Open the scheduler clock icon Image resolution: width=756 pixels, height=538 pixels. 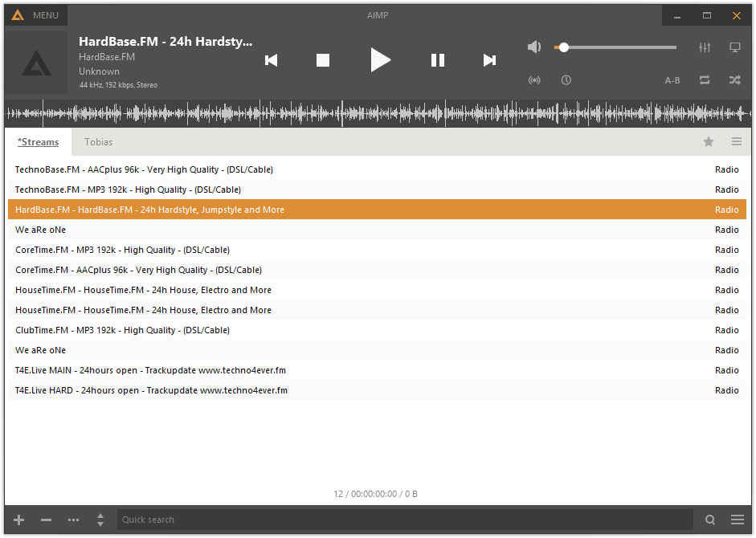click(x=566, y=80)
